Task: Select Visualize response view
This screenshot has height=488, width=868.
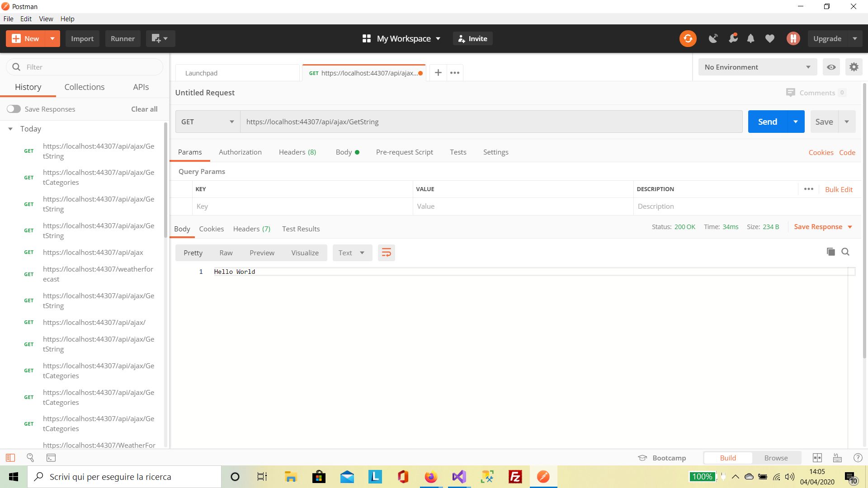Action: (x=305, y=253)
